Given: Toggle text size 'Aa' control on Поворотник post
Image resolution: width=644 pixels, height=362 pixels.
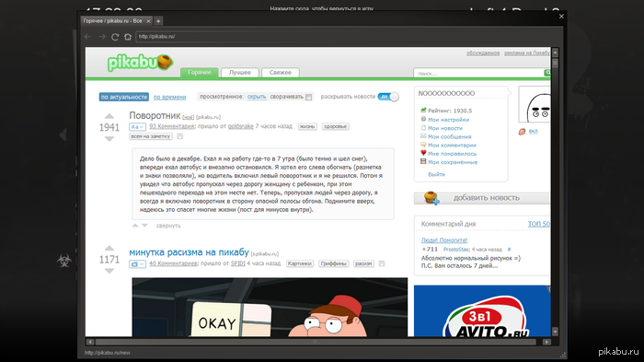Looking at the screenshot, I should pos(137,127).
